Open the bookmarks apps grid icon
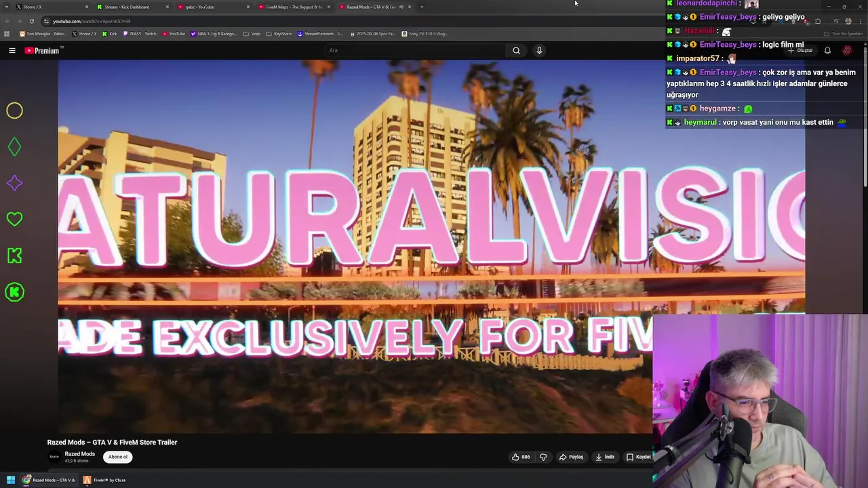The image size is (868, 488). point(7,33)
